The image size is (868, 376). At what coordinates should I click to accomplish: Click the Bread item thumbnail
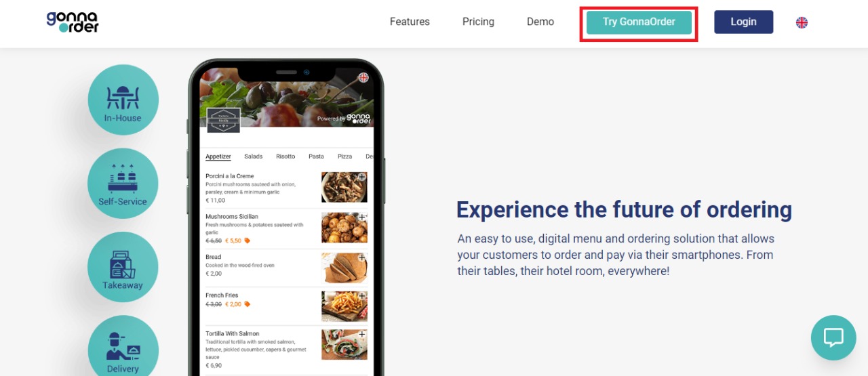(x=344, y=268)
